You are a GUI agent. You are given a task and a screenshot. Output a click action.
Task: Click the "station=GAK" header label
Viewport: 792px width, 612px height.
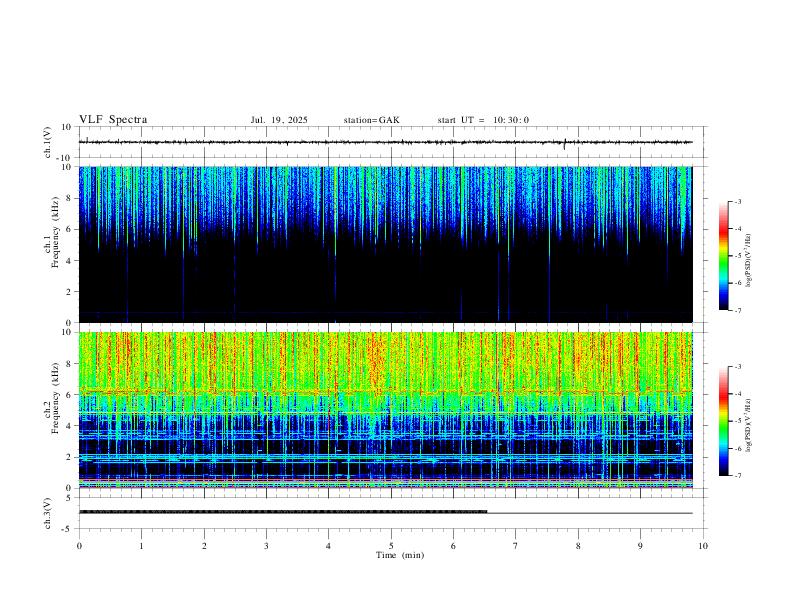click(371, 120)
